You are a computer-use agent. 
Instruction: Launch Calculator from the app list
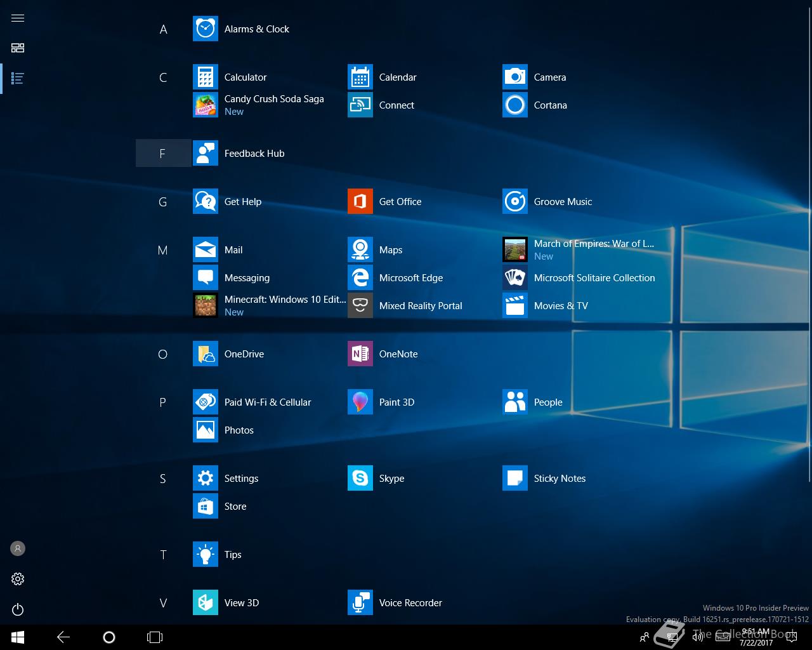click(206, 77)
